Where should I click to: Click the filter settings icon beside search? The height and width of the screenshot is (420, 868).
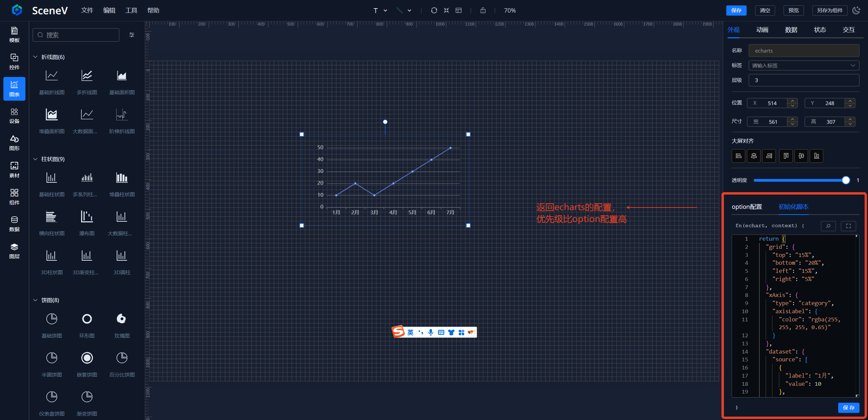(x=132, y=35)
